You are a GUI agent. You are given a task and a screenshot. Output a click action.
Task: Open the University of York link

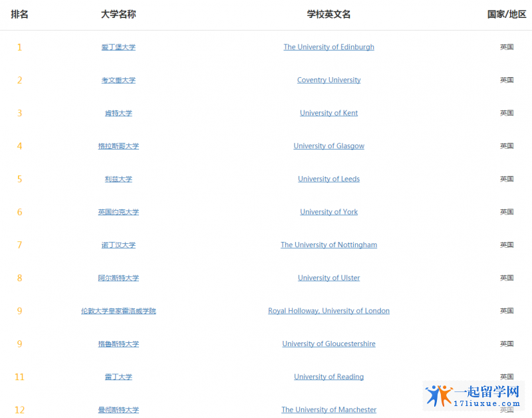pyautogui.click(x=329, y=212)
